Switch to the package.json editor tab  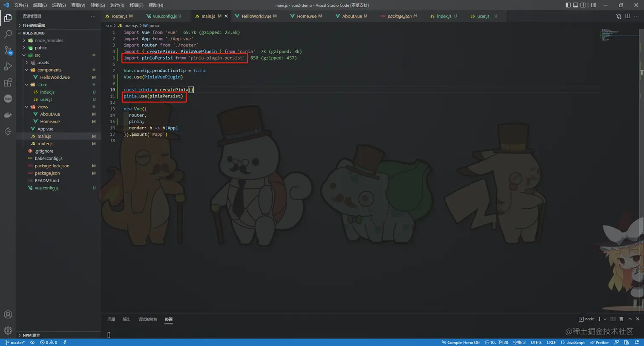point(399,16)
